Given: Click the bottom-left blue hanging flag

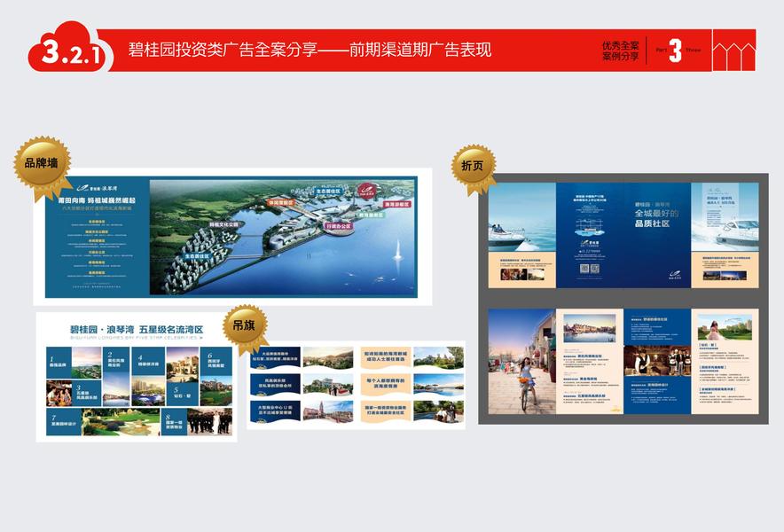Looking at the screenshot, I should pos(276,411).
